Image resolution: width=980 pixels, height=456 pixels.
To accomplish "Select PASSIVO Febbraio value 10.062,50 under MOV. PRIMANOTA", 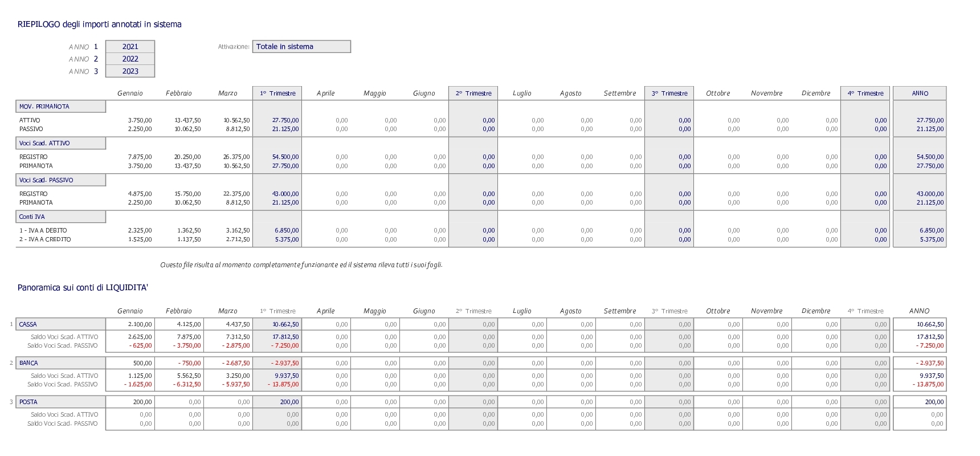I will [187, 129].
